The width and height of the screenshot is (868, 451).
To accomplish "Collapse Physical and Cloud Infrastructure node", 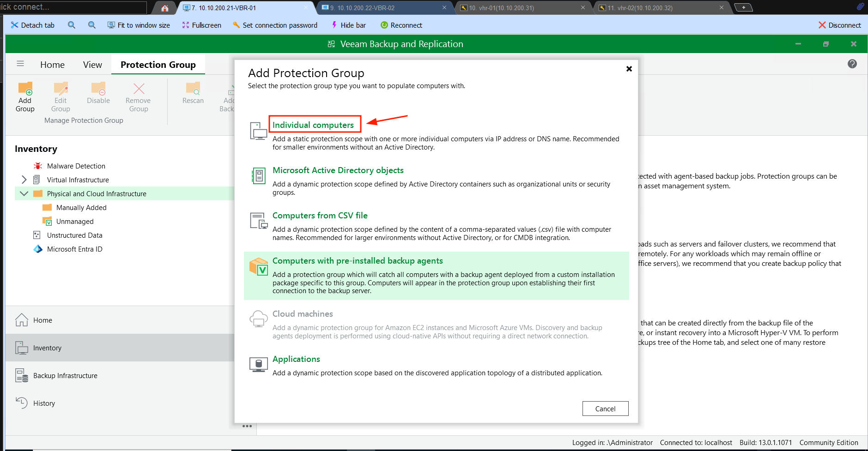I will (24, 193).
